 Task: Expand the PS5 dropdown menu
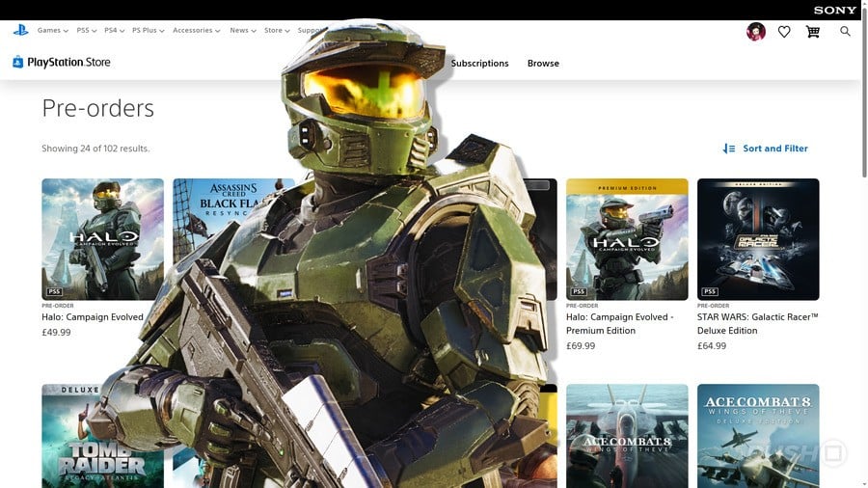tap(87, 31)
